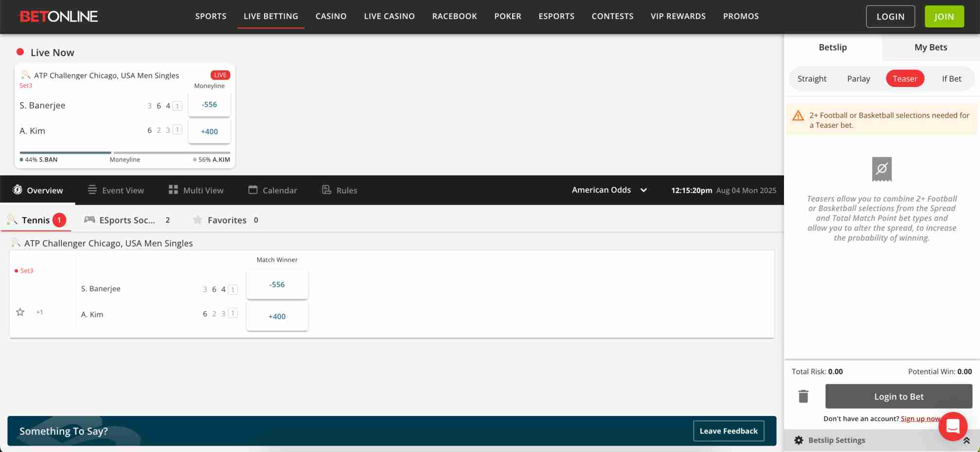Select the Straight bet type
This screenshot has height=452, width=980.
click(812, 79)
